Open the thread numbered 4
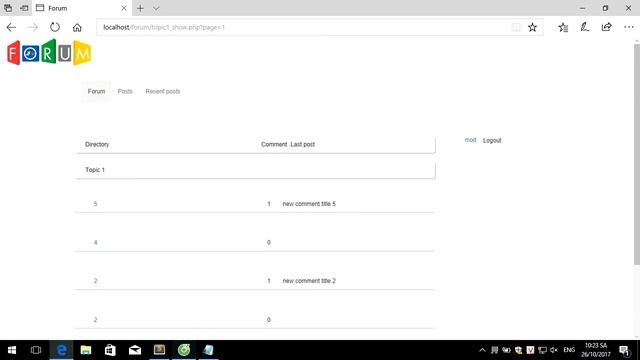Image resolution: width=640 pixels, height=360 pixels. [x=96, y=242]
